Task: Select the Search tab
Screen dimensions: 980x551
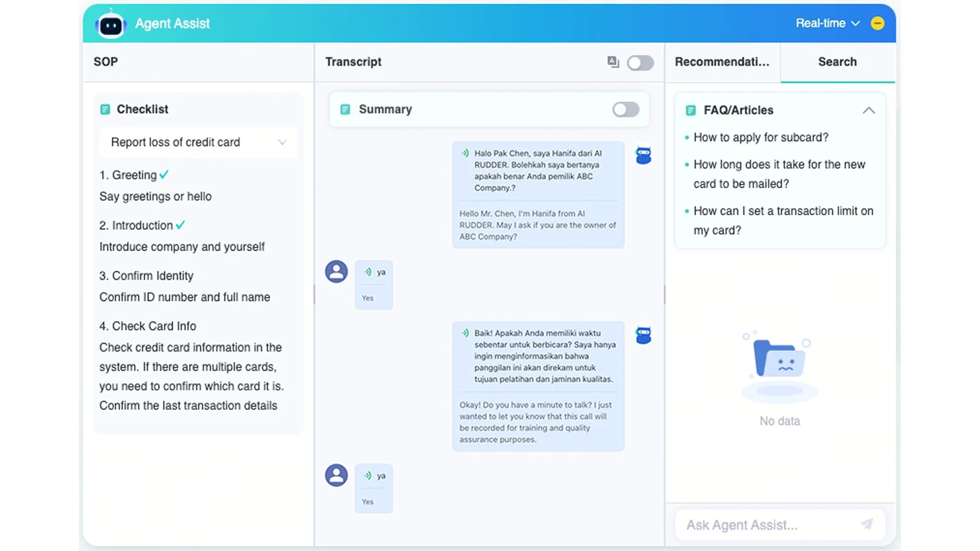Action: [837, 62]
